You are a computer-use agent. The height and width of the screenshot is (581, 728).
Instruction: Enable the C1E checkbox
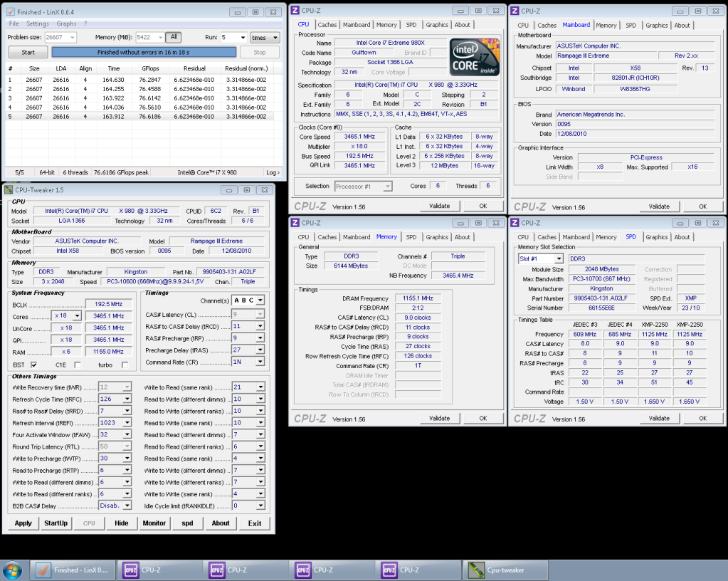click(77, 365)
